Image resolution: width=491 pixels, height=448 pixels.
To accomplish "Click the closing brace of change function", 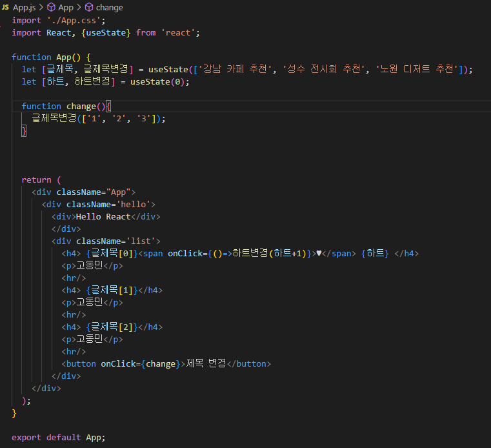I will 24,131.
